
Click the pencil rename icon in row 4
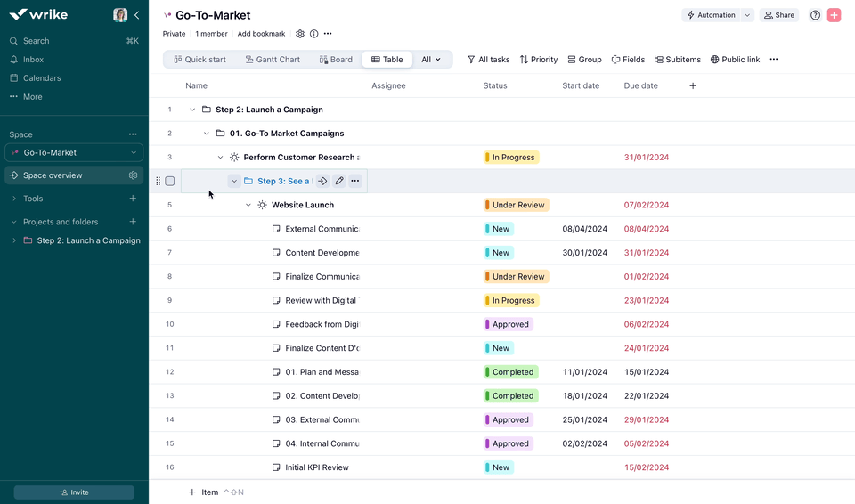(x=339, y=181)
